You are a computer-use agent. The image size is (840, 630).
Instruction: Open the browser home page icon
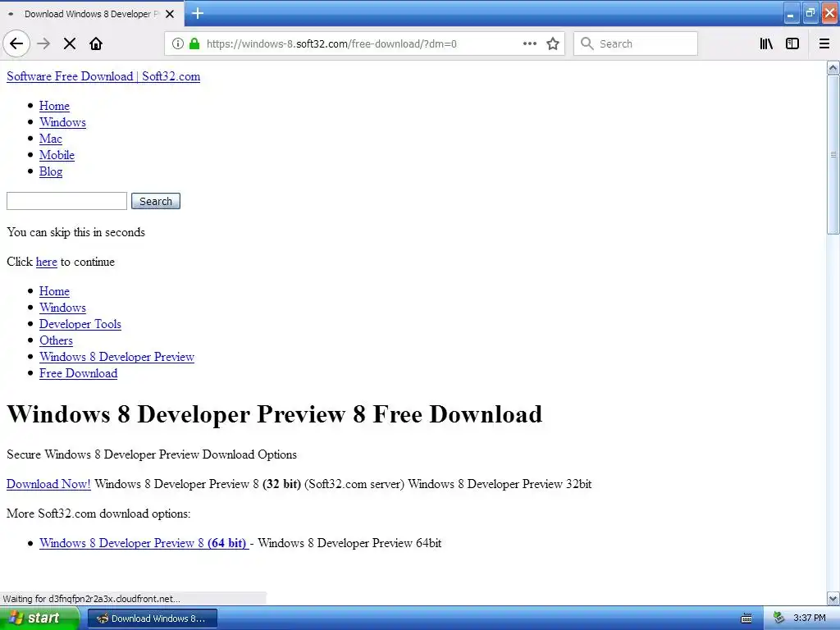coord(96,43)
